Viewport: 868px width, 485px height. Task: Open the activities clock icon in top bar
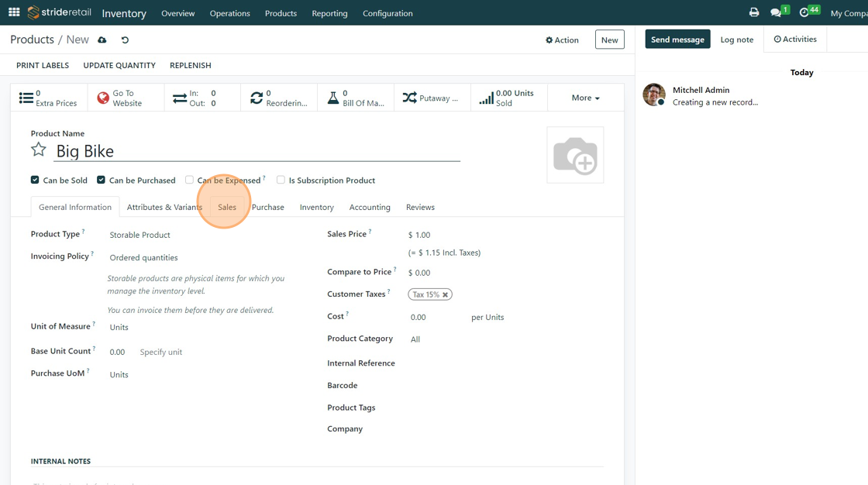(804, 12)
